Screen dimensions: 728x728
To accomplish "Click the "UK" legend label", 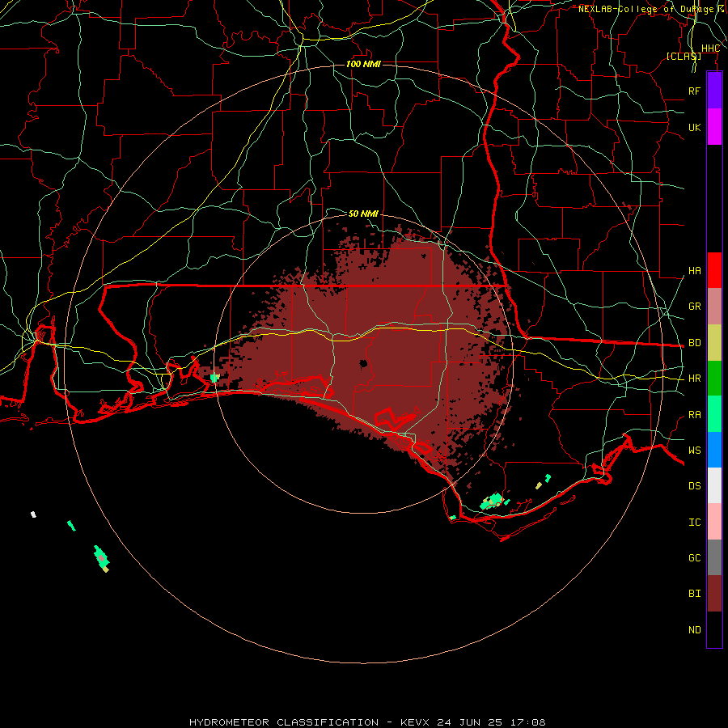I will tap(694, 128).
